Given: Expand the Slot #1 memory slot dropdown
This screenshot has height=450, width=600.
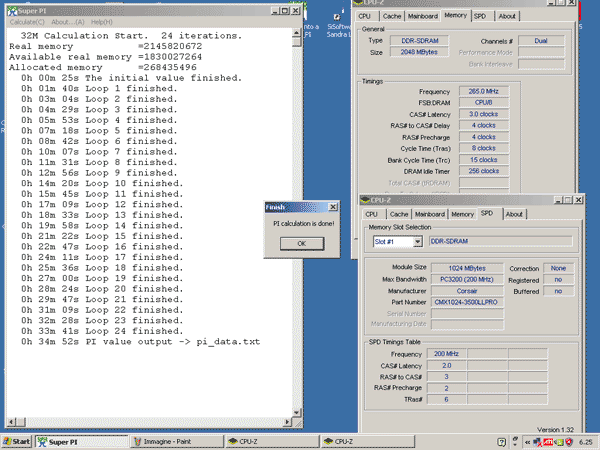Looking at the screenshot, I should coord(418,241).
